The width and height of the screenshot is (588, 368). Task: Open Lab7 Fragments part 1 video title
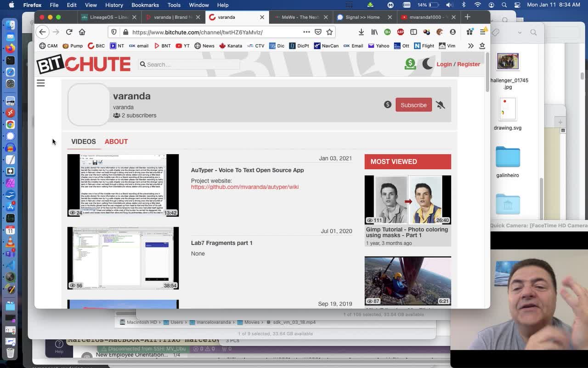222,243
